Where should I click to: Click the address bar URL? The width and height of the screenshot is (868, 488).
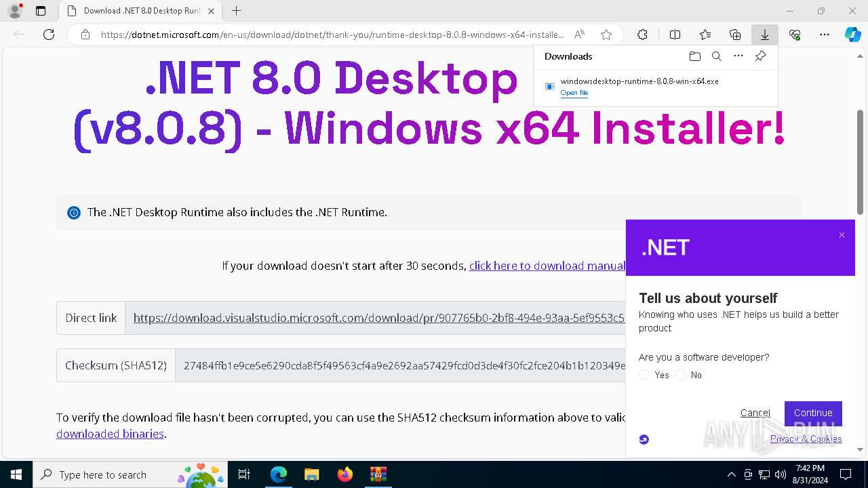coord(332,35)
